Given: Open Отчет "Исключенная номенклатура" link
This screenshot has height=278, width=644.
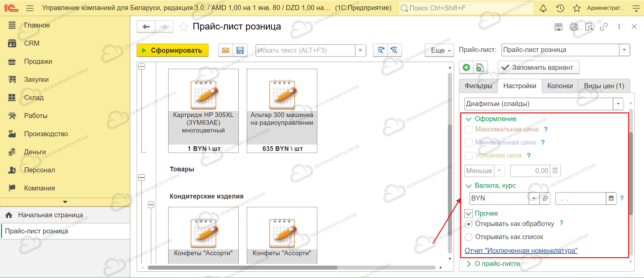Looking at the screenshot, I should tap(521, 251).
